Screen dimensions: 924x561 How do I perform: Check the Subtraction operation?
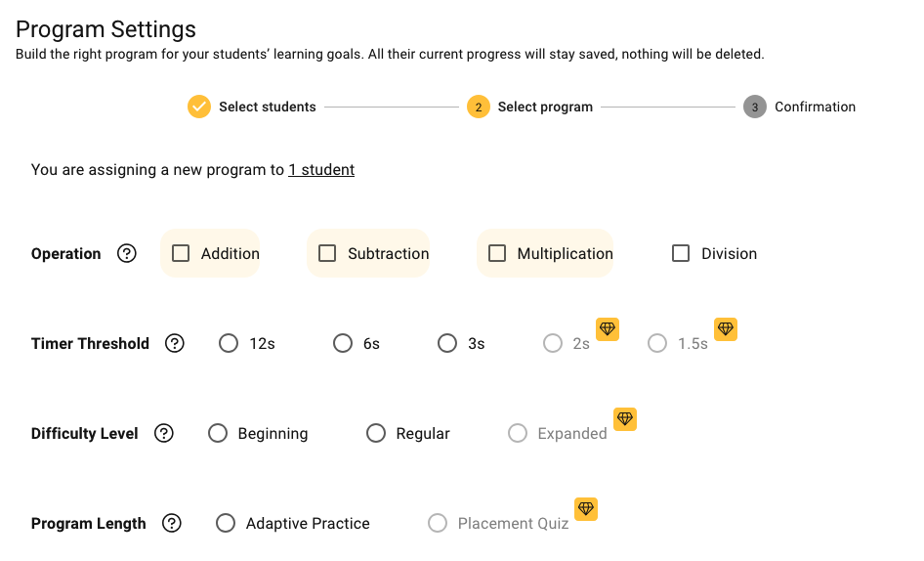(327, 253)
